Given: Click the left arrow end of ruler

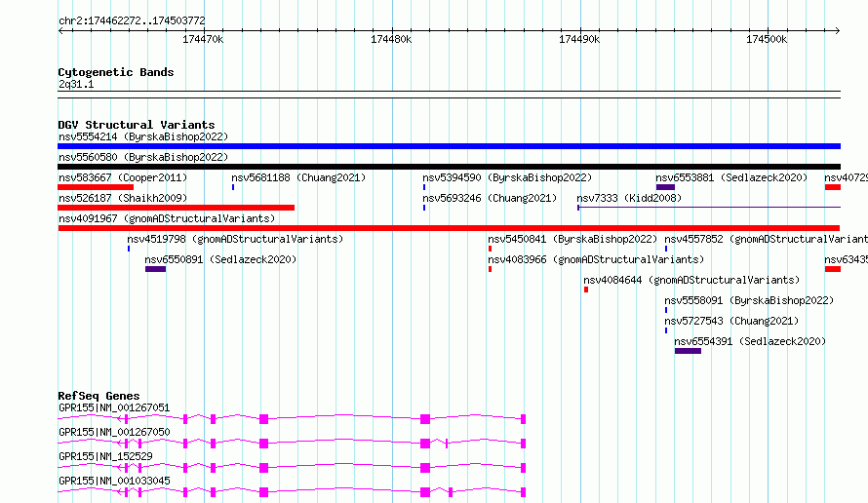Looking at the screenshot, I should (60, 30).
